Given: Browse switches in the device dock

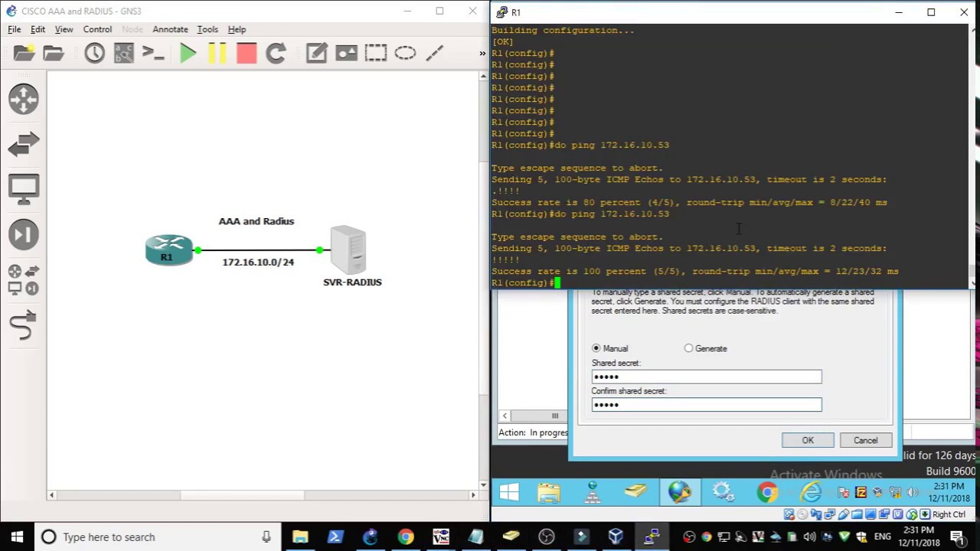Looking at the screenshot, I should click(x=24, y=144).
